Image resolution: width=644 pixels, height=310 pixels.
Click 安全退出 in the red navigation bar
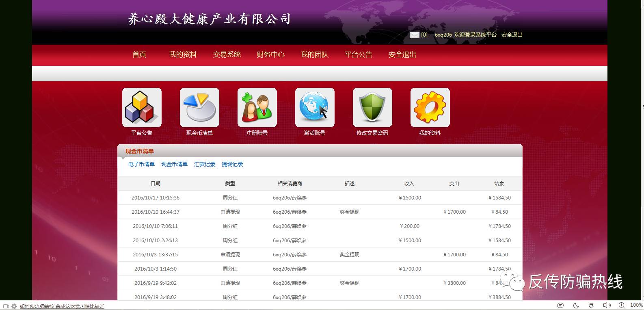(x=402, y=54)
